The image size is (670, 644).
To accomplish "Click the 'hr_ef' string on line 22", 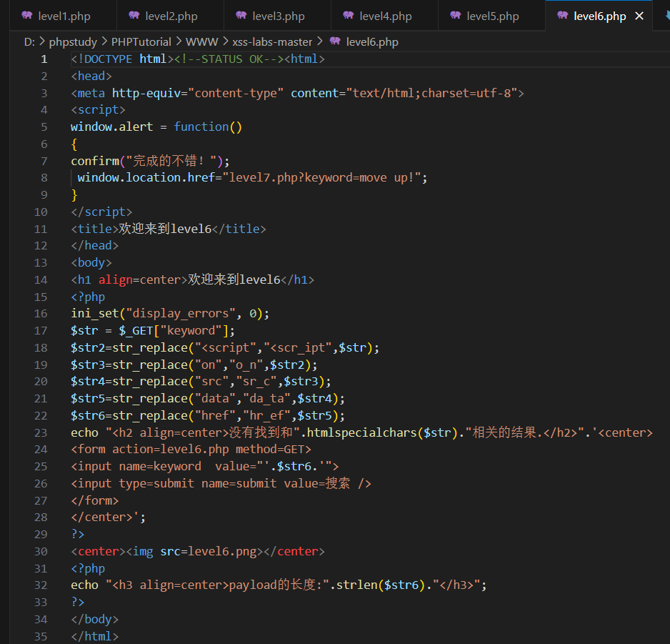I will 266,416.
